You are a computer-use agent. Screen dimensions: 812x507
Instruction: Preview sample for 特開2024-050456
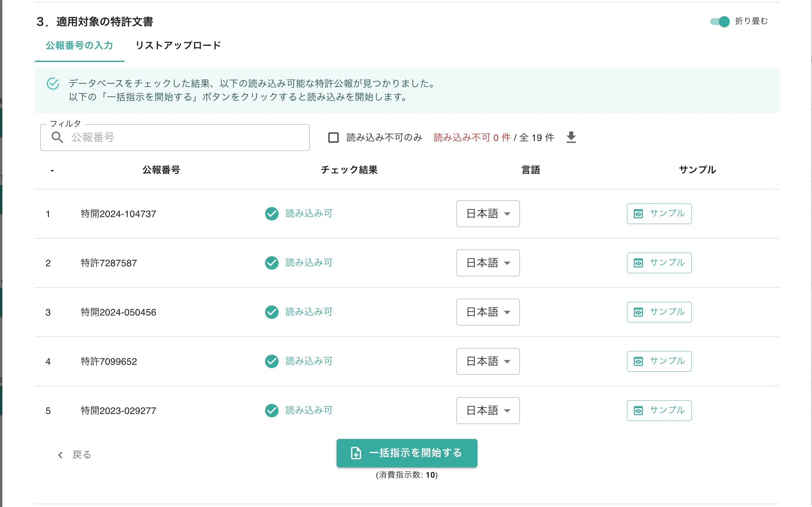pos(659,312)
